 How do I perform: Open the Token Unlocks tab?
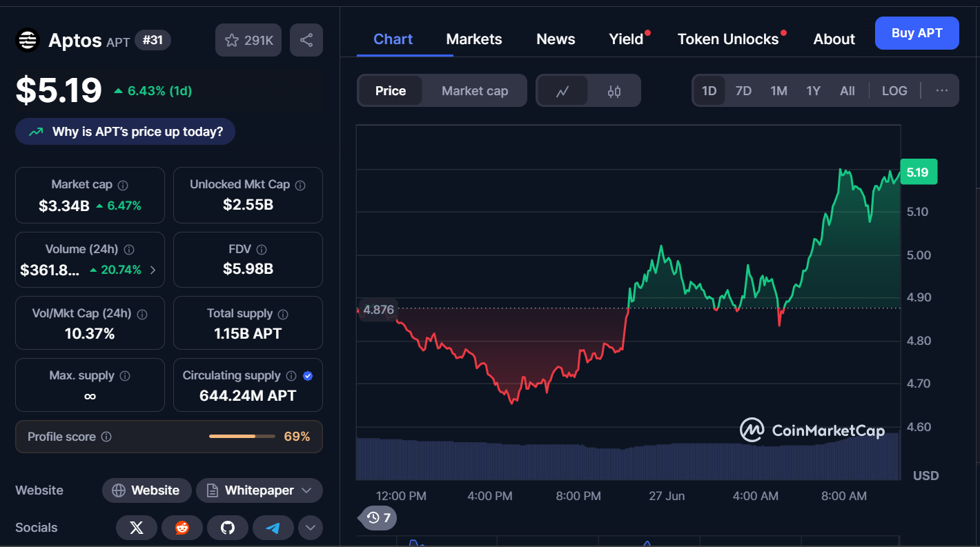(x=728, y=39)
